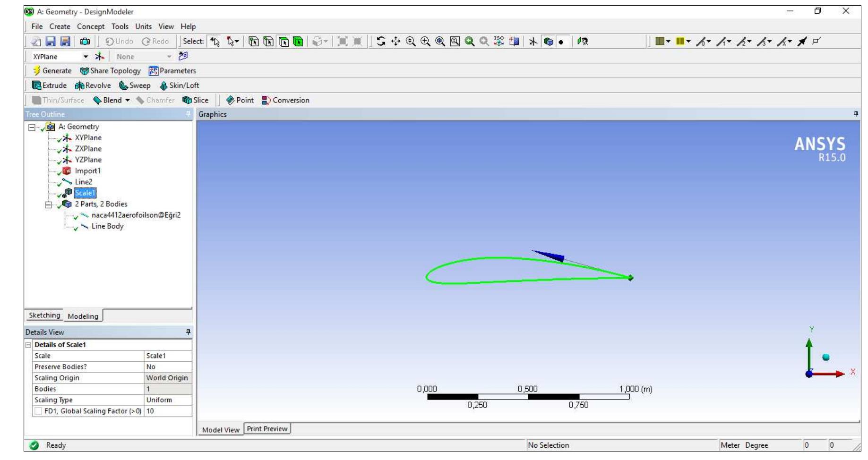The image size is (868, 460).
Task: Open the Blend dropdown arrow
Action: 128,100
